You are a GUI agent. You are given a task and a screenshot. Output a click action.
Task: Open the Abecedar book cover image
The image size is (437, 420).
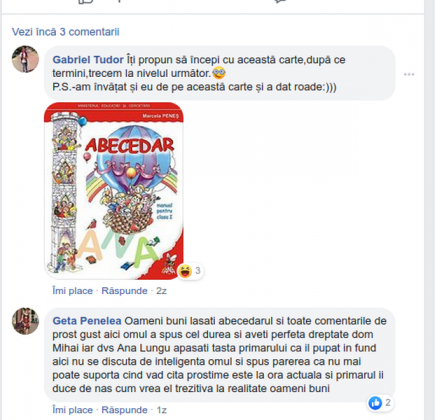[x=114, y=191]
